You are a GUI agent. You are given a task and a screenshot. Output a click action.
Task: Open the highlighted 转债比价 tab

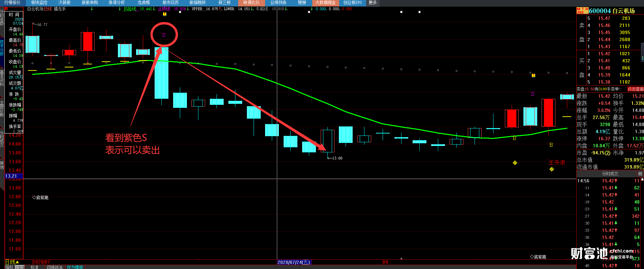pos(252,3)
